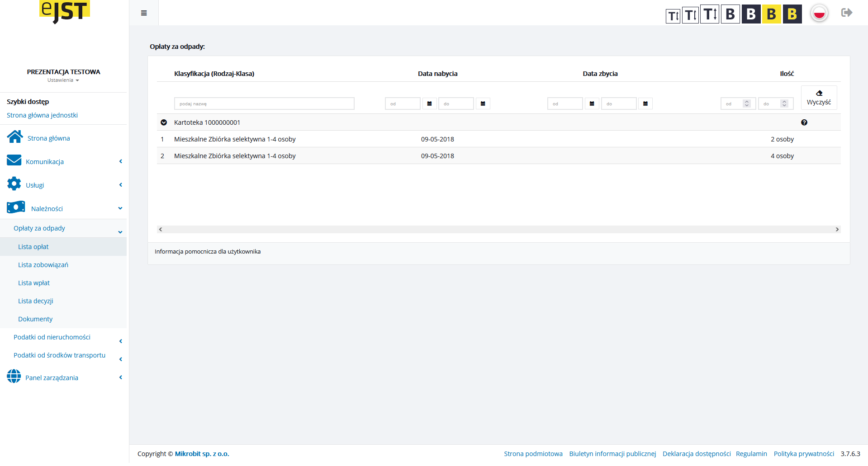Click the help question mark icon
The width and height of the screenshot is (868, 466).
[x=804, y=122]
